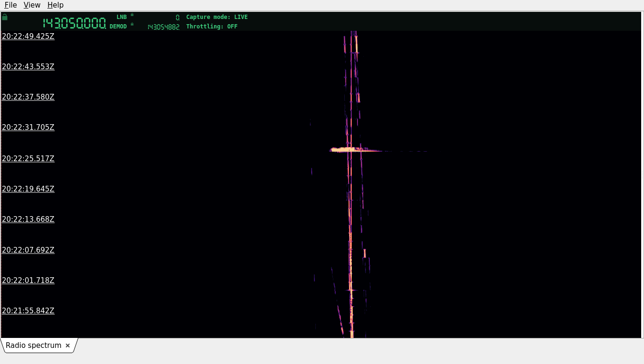Screen dimensions: 644x364
Task: Select timestamp 20:22:49.425Z
Action: click(28, 36)
